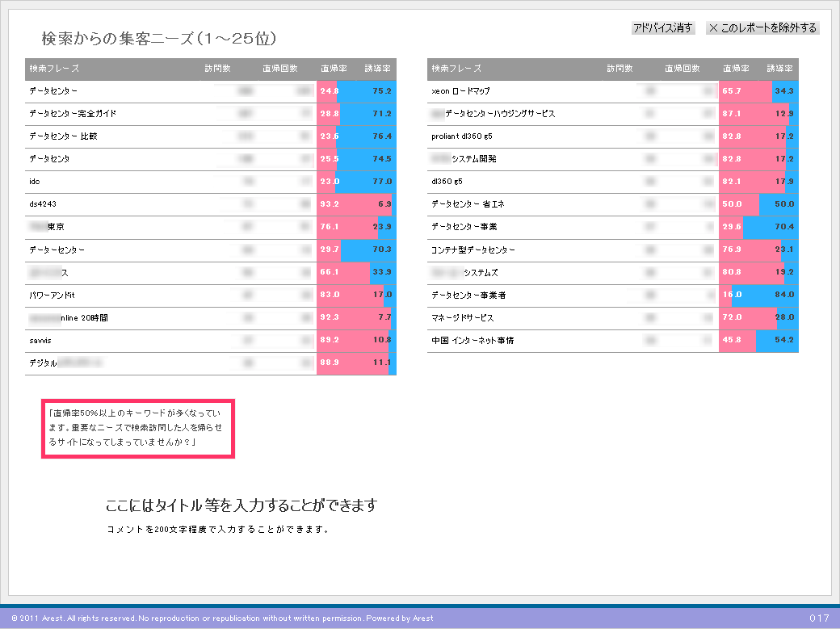The height and width of the screenshot is (629, 840).
Task: Click 検索フレーズ header in left table
Action: [x=54, y=69]
